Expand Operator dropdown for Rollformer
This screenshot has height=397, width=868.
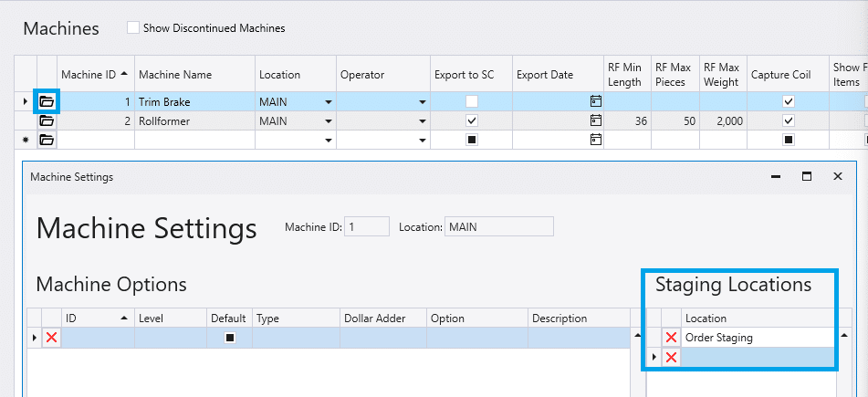pyautogui.click(x=423, y=120)
